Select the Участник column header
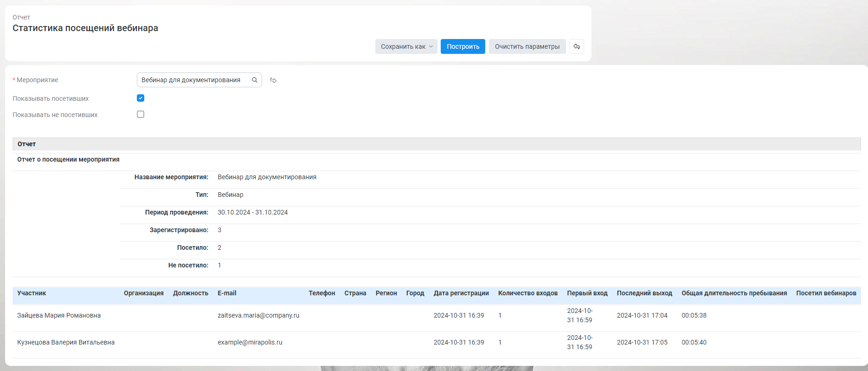 click(x=32, y=293)
